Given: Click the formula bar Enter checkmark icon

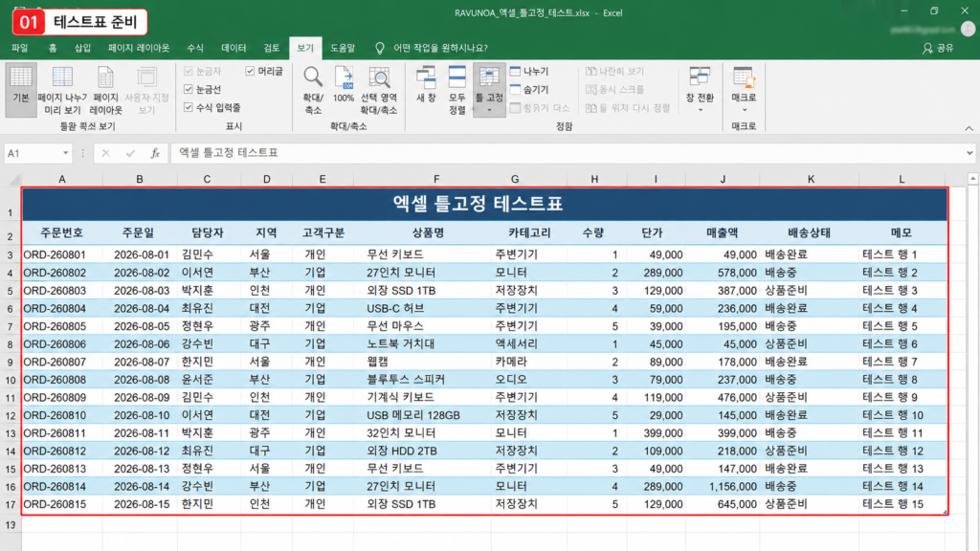Looking at the screenshot, I should (x=130, y=153).
